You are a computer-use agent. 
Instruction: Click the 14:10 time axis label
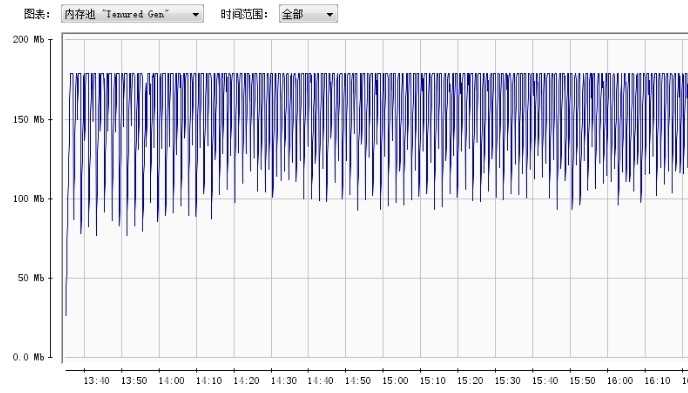coord(209,381)
